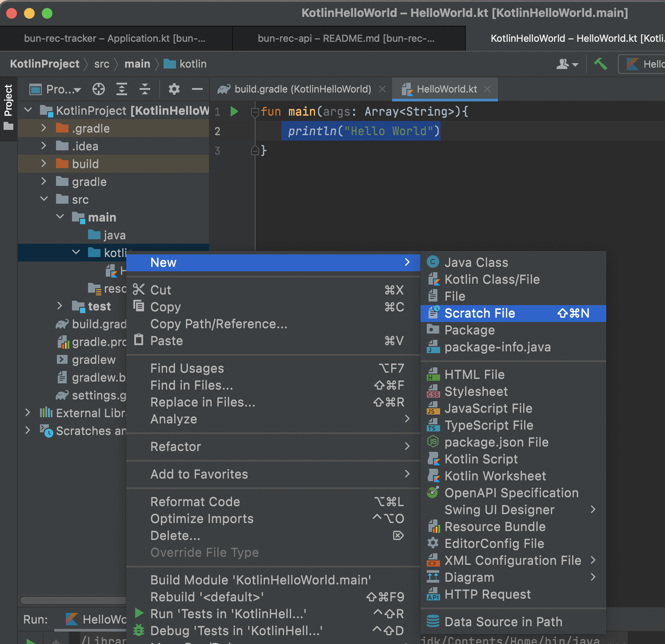Screen dimensions: 665x644
Task: Click the kotlin breadcrumb folder
Action: (x=185, y=64)
